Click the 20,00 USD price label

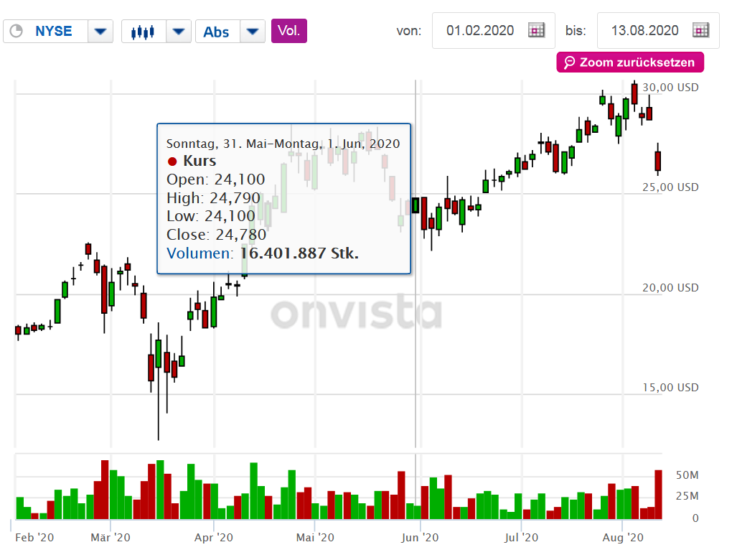click(670, 288)
